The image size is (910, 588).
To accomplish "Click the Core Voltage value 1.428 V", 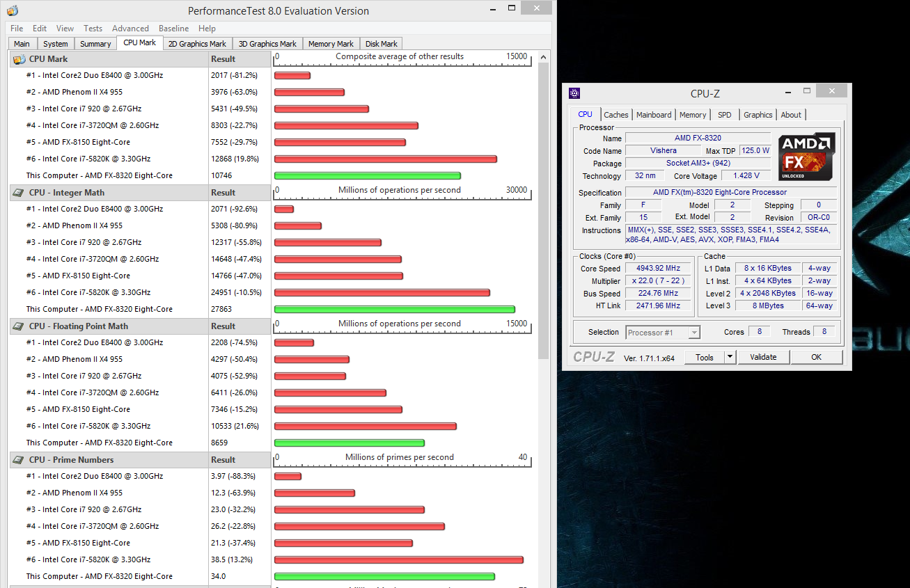I will coord(746,176).
